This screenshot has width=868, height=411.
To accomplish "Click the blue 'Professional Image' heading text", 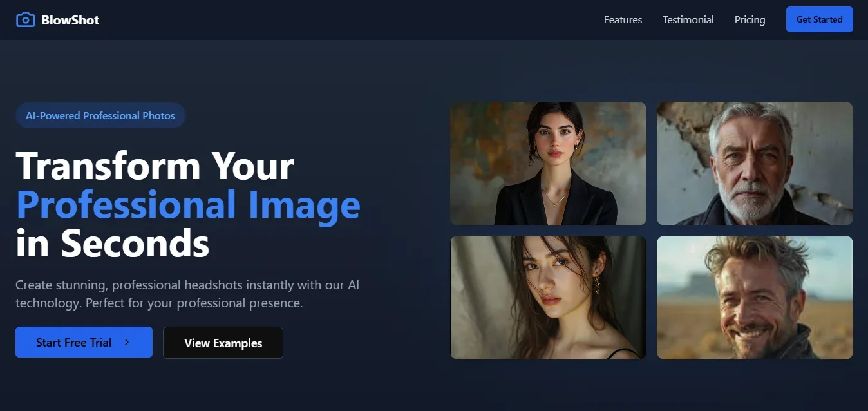I will coord(188,205).
